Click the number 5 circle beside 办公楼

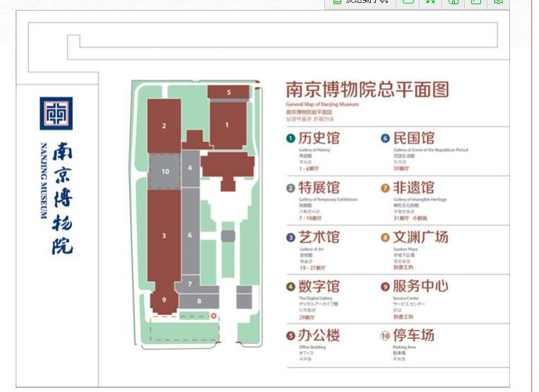[290, 335]
